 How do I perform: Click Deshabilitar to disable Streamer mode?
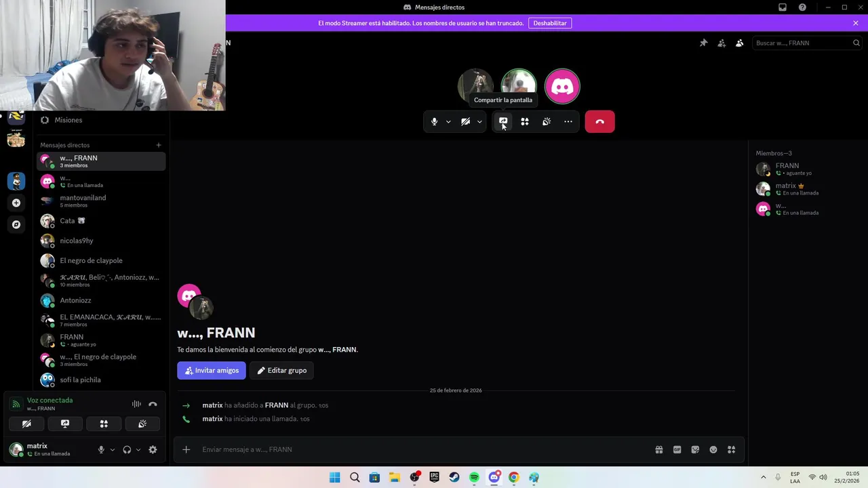point(550,23)
